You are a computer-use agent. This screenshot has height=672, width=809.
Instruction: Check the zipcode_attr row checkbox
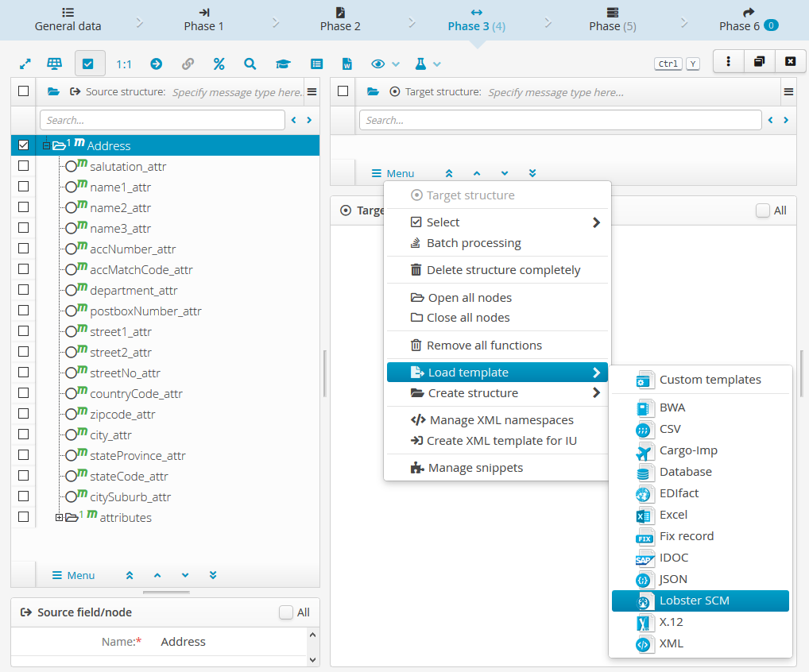tap(23, 413)
